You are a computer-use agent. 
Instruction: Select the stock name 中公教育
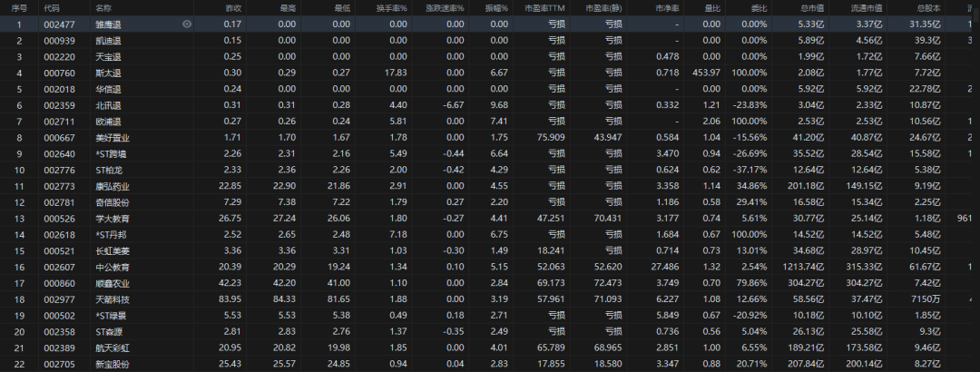[113, 267]
